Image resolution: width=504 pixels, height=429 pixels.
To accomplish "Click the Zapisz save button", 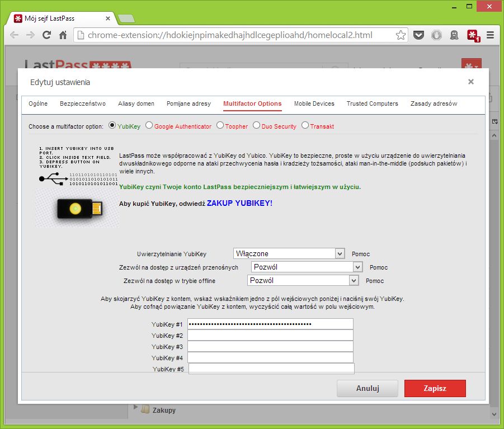I will click(435, 389).
